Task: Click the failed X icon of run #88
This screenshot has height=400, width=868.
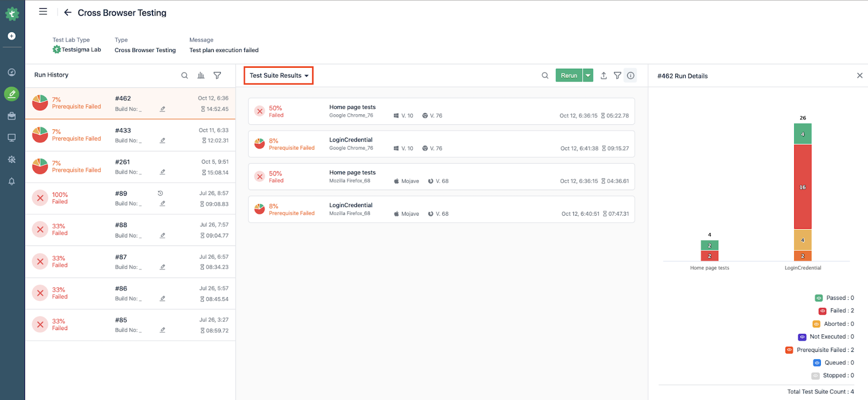Action: click(x=40, y=229)
